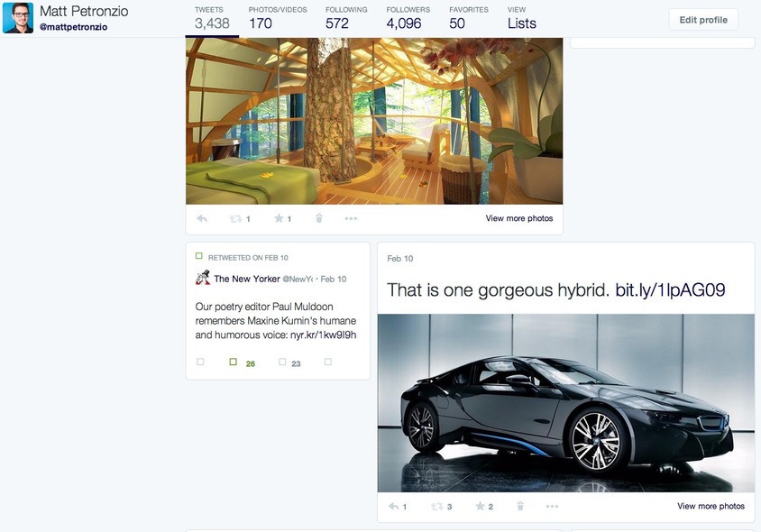Click the Edit profile button
761x532 pixels.
click(x=703, y=20)
